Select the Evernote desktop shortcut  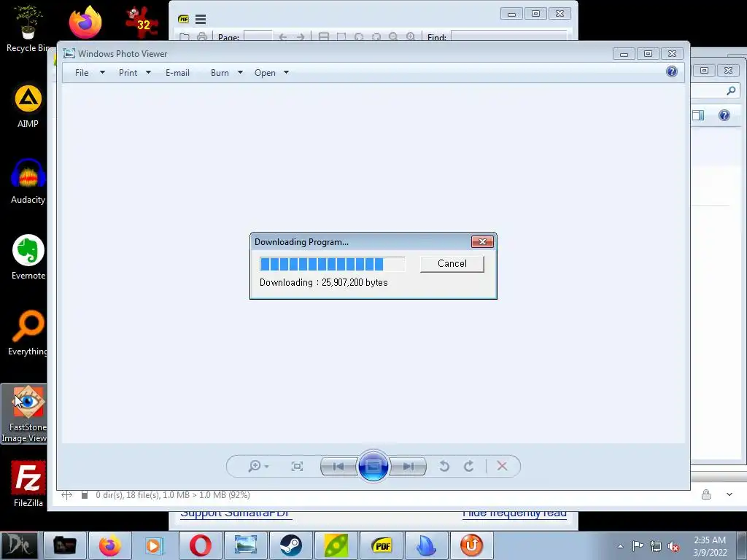[x=28, y=257]
